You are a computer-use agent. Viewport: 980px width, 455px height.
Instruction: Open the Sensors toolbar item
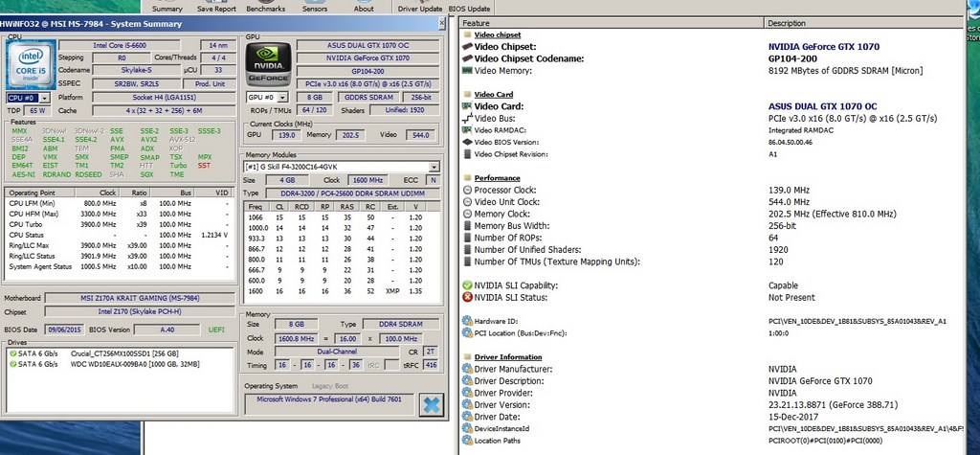click(x=314, y=8)
